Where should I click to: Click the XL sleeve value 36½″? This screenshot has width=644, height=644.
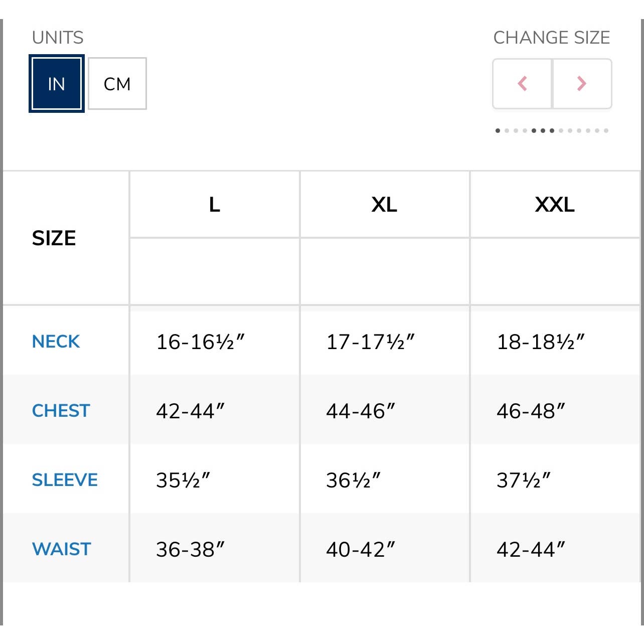point(354,480)
